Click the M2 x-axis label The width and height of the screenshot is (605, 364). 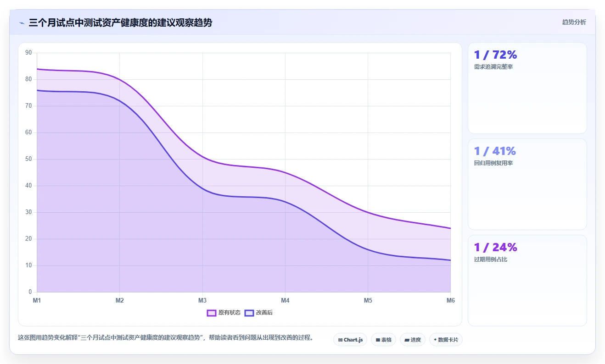(x=120, y=301)
